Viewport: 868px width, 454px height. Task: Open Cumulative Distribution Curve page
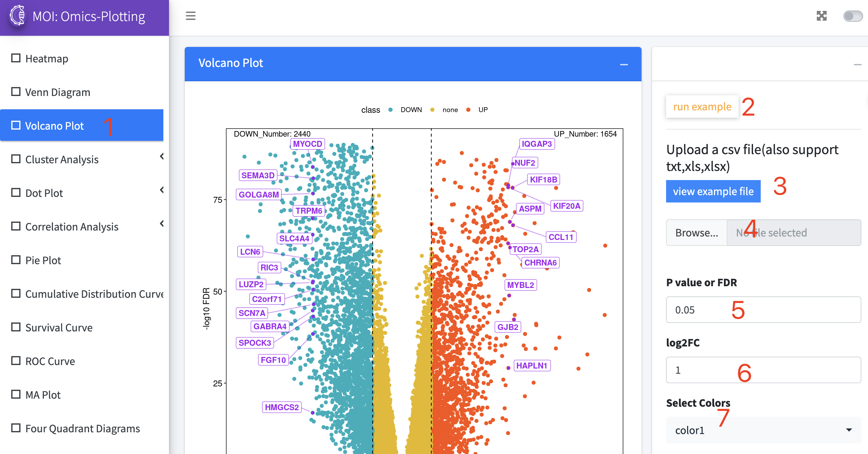[82, 294]
